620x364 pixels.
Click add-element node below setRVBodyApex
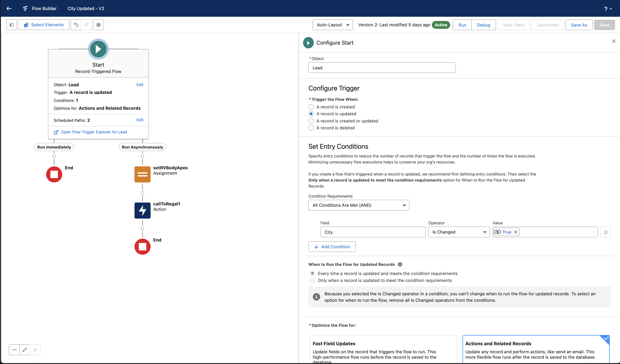coord(142,192)
